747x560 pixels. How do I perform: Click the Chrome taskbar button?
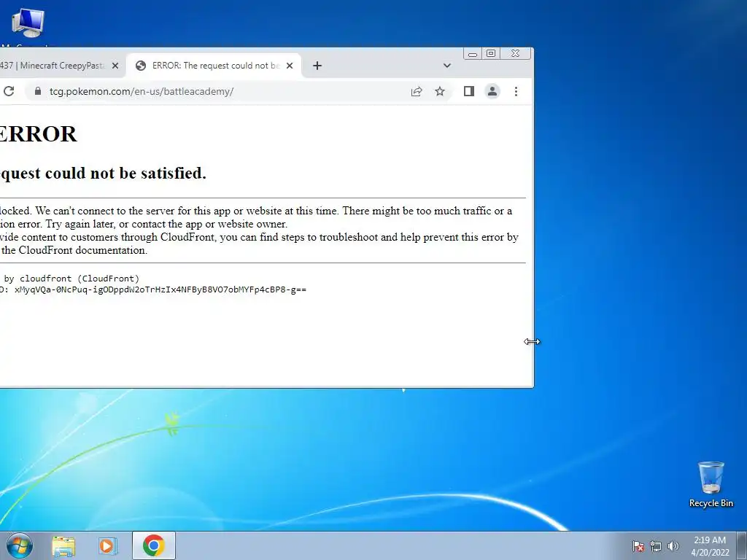click(153, 545)
